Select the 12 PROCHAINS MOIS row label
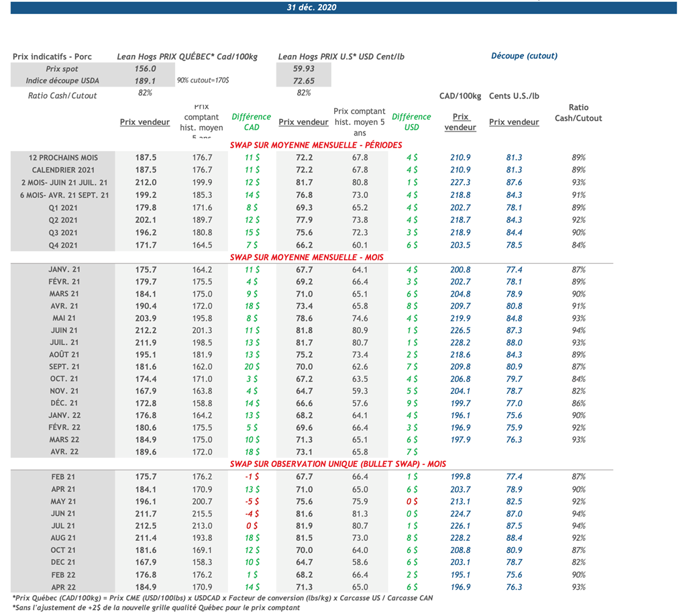 64,157
